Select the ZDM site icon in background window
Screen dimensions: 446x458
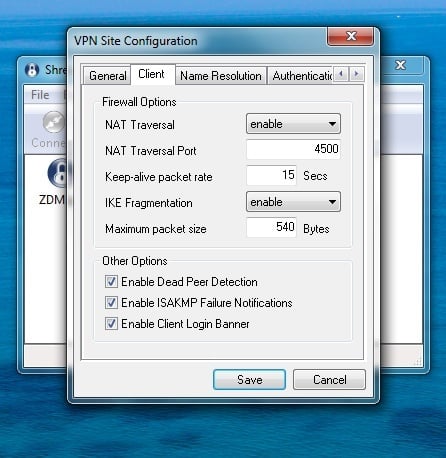pyautogui.click(x=58, y=173)
